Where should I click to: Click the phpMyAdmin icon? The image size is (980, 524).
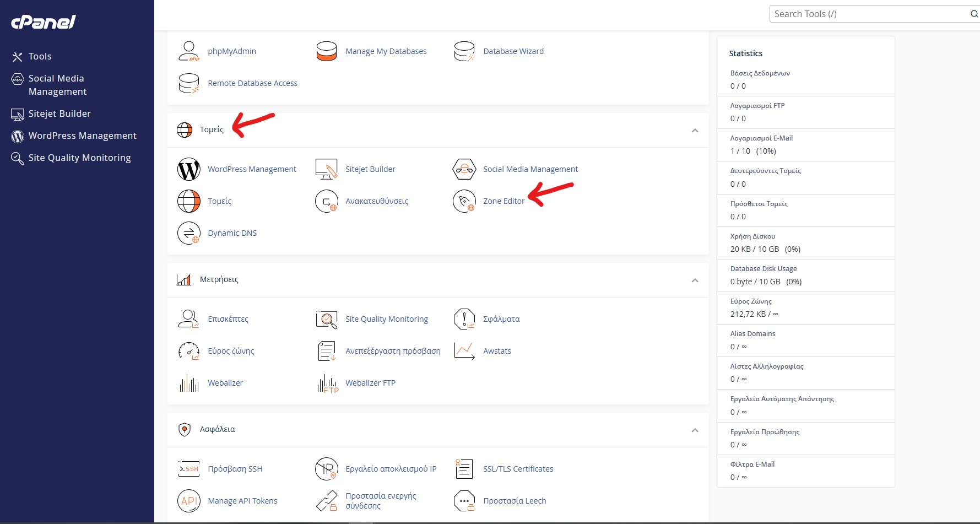[188, 51]
